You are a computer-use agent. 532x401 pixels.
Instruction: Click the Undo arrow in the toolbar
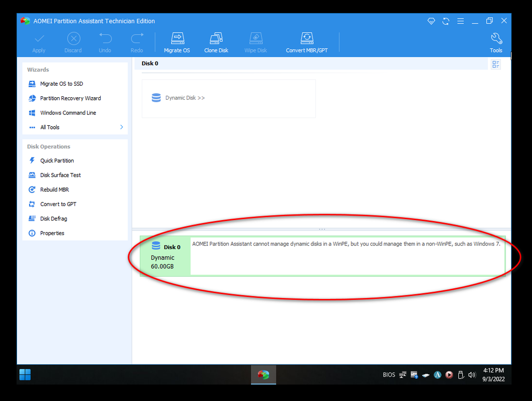coord(105,43)
